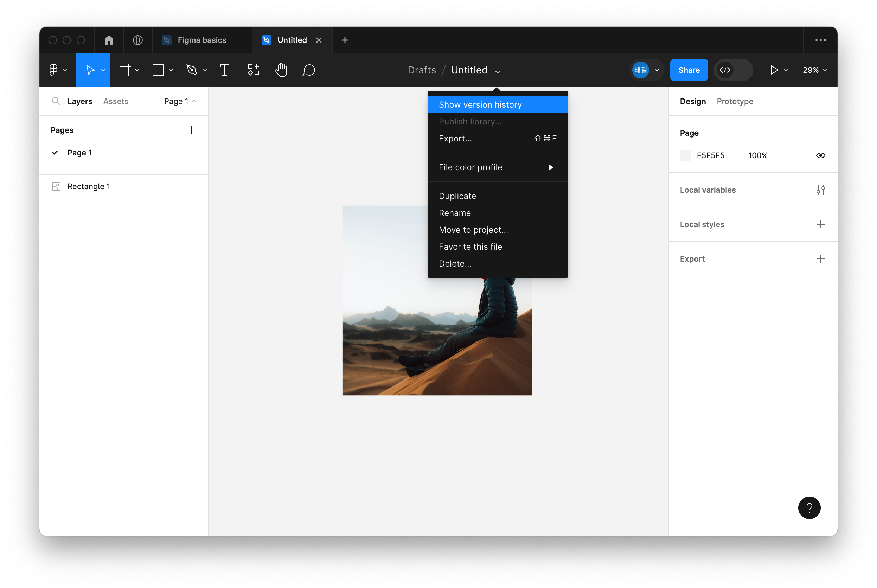Click the Home icon tab
Screen dimensions: 877x588
[x=109, y=40]
